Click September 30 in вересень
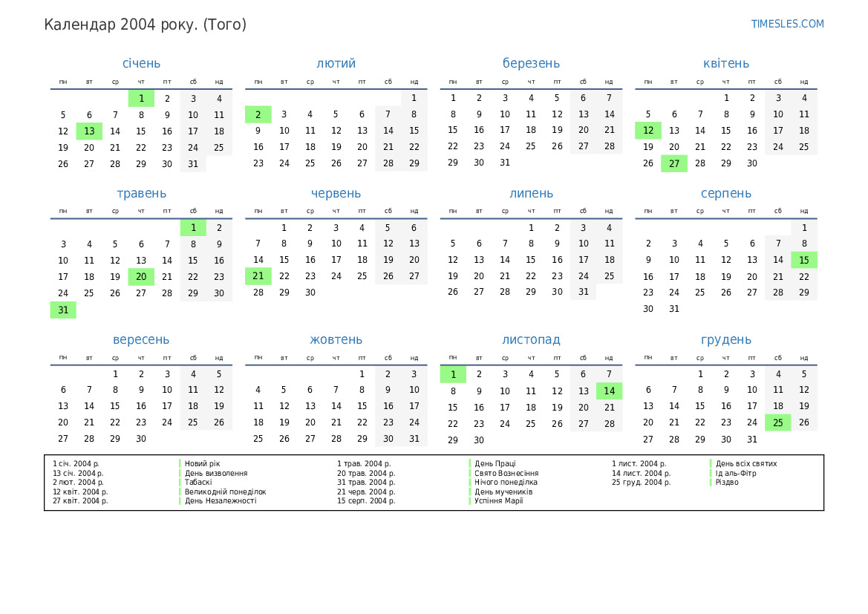The width and height of the screenshot is (868, 614). point(141,439)
